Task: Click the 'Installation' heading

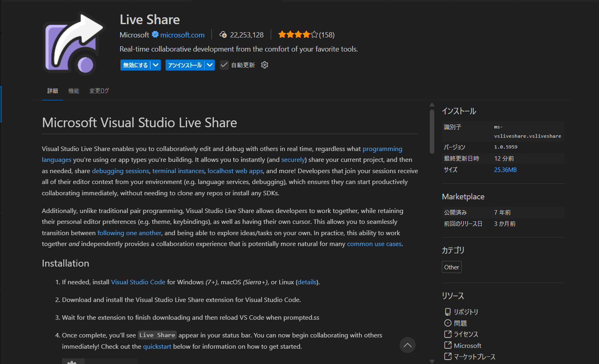Action: [x=66, y=263]
